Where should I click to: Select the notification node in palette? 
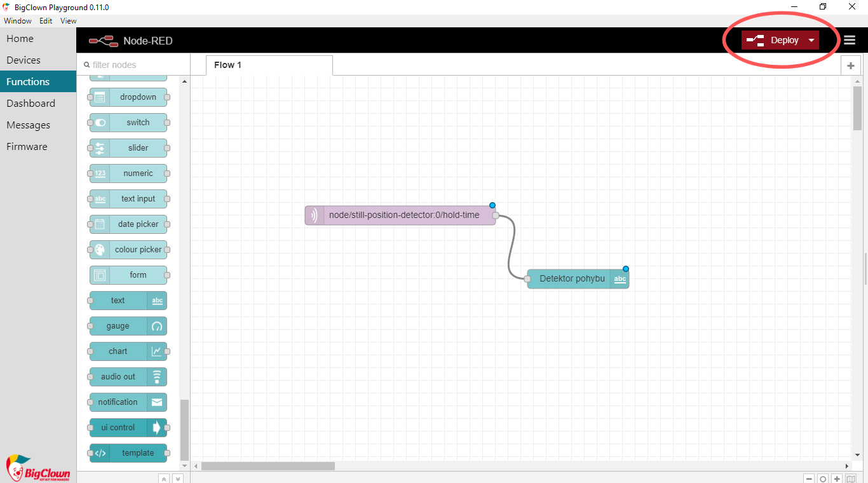tap(128, 402)
